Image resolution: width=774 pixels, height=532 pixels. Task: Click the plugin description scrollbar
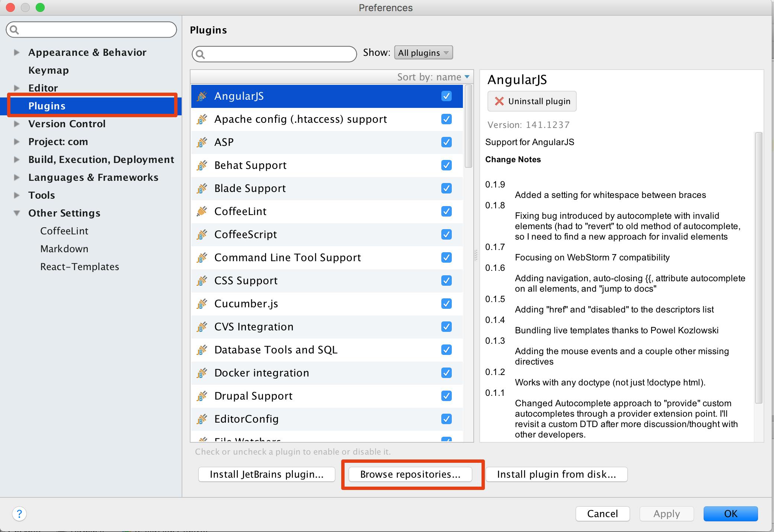[x=758, y=268]
